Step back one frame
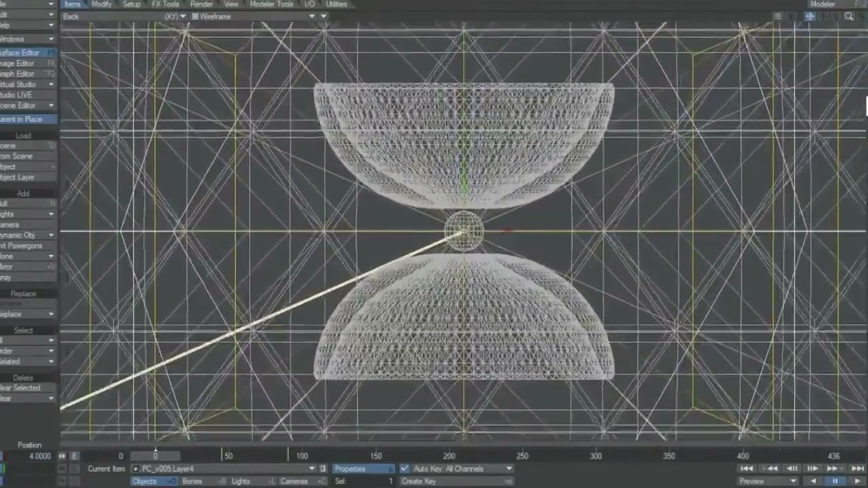This screenshot has height=488, width=868. (x=791, y=468)
